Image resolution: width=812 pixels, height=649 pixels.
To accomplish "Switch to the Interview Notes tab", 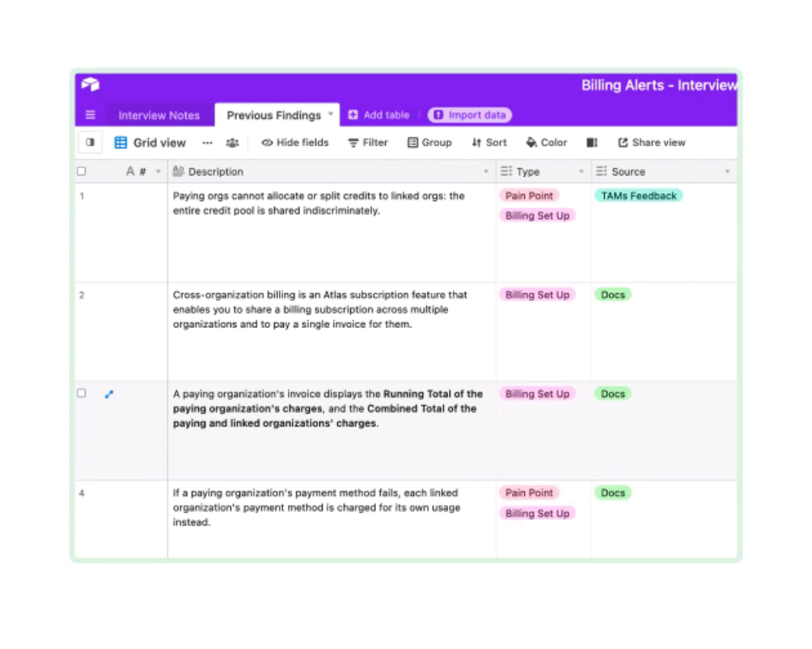I will (x=159, y=115).
